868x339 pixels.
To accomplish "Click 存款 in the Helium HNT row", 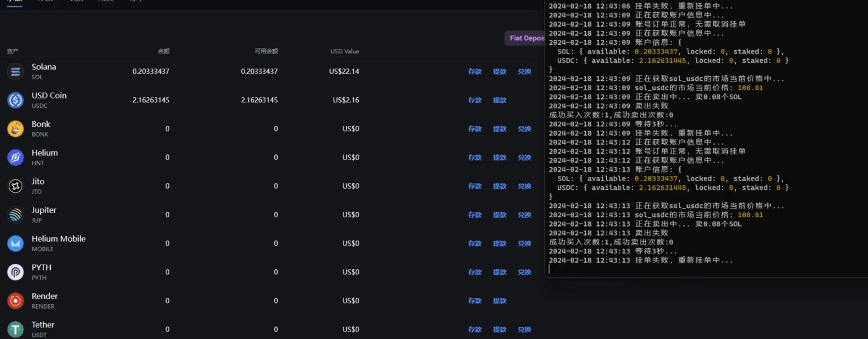I will (x=475, y=157).
